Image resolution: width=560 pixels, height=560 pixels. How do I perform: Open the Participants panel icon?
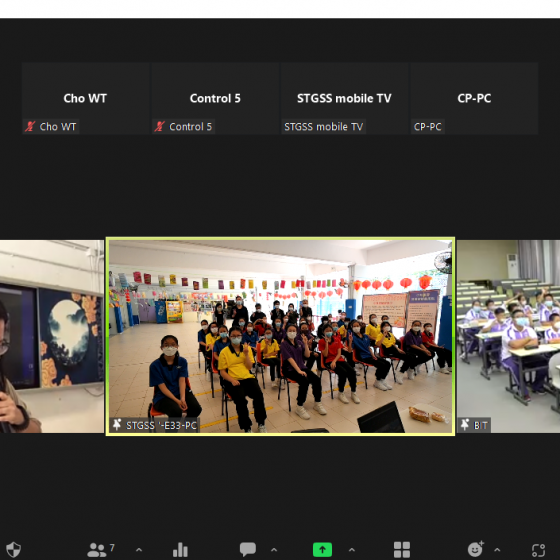point(97,550)
